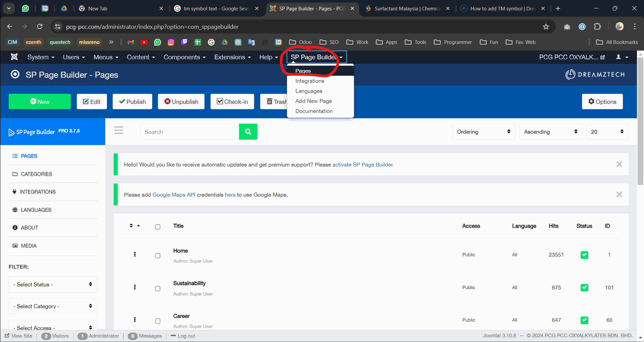Follow the Google Maps API link
This screenshot has height=342, width=644.
tap(174, 195)
